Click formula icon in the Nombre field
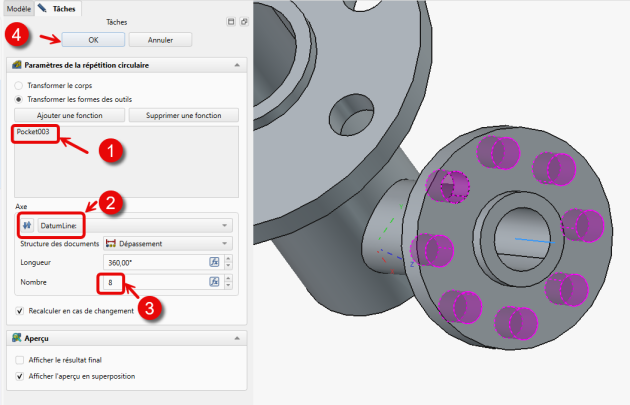 (214, 284)
